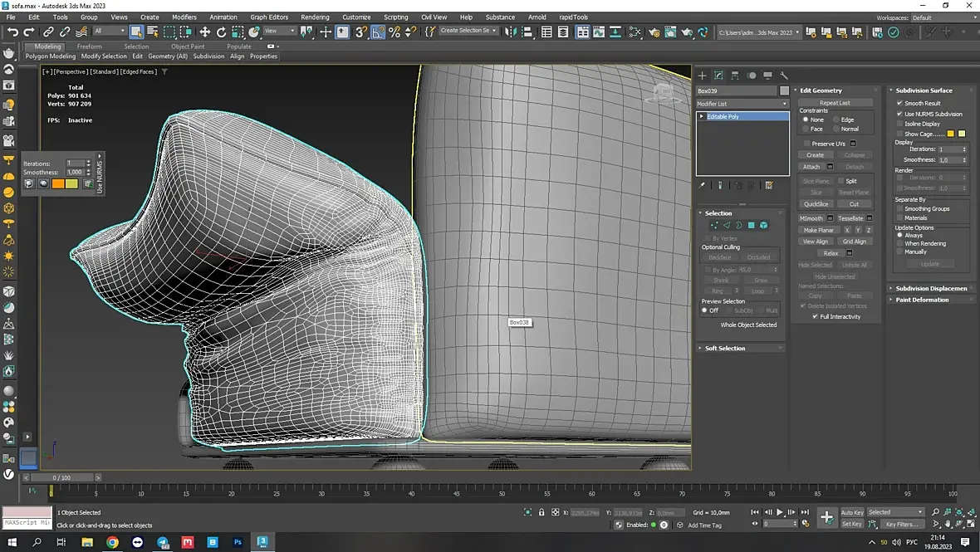Open the Graph Editors menu
980x552 pixels.
[x=269, y=17]
